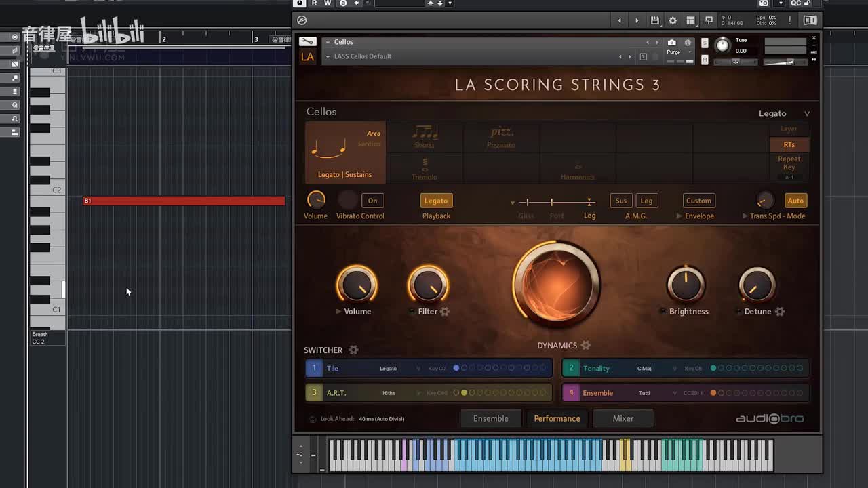The image size is (868, 488).
Task: Toggle the instrument Solo (S) button
Action: 705,43
